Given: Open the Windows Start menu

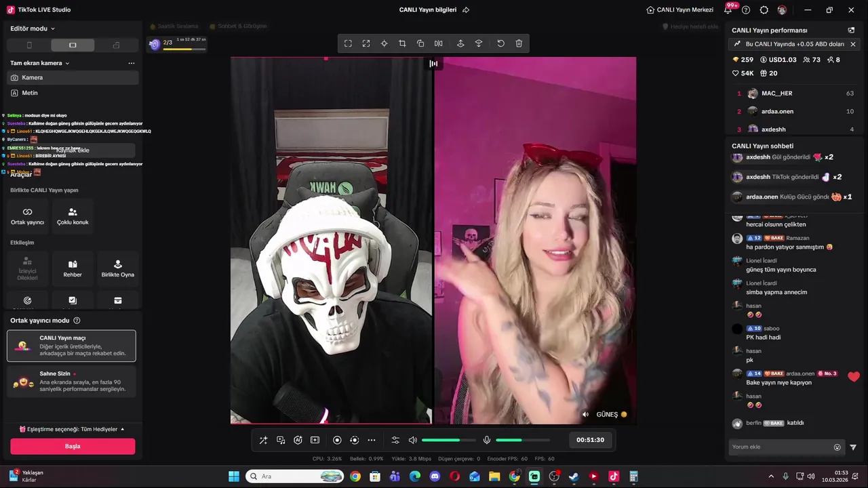Looking at the screenshot, I should coord(234,476).
